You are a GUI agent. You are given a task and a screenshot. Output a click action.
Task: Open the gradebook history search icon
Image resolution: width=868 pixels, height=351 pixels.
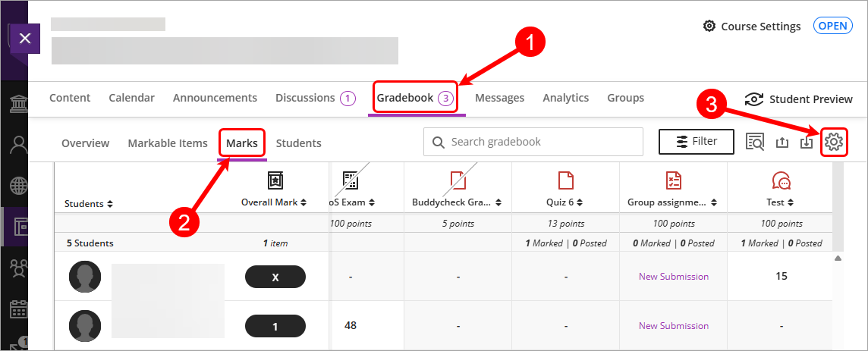point(755,142)
